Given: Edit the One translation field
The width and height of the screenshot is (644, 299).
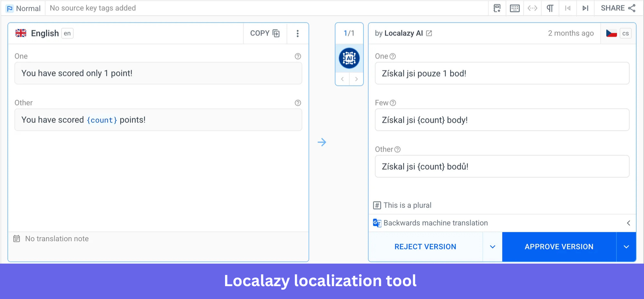Looking at the screenshot, I should (502, 73).
